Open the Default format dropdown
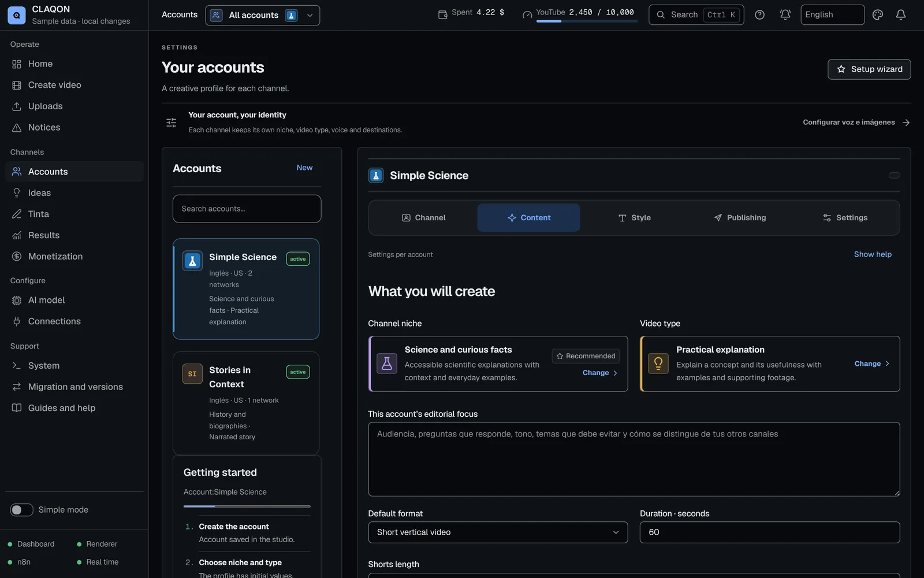924x578 pixels. tap(498, 532)
